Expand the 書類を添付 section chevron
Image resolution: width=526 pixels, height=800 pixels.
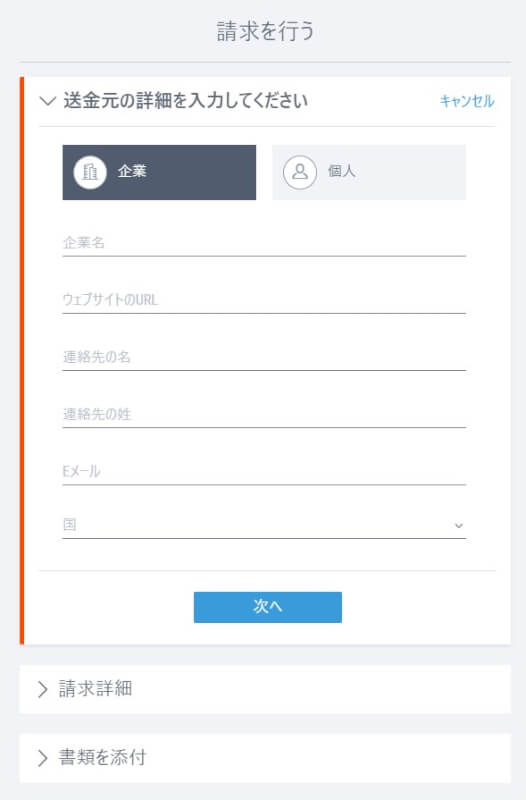(43, 758)
